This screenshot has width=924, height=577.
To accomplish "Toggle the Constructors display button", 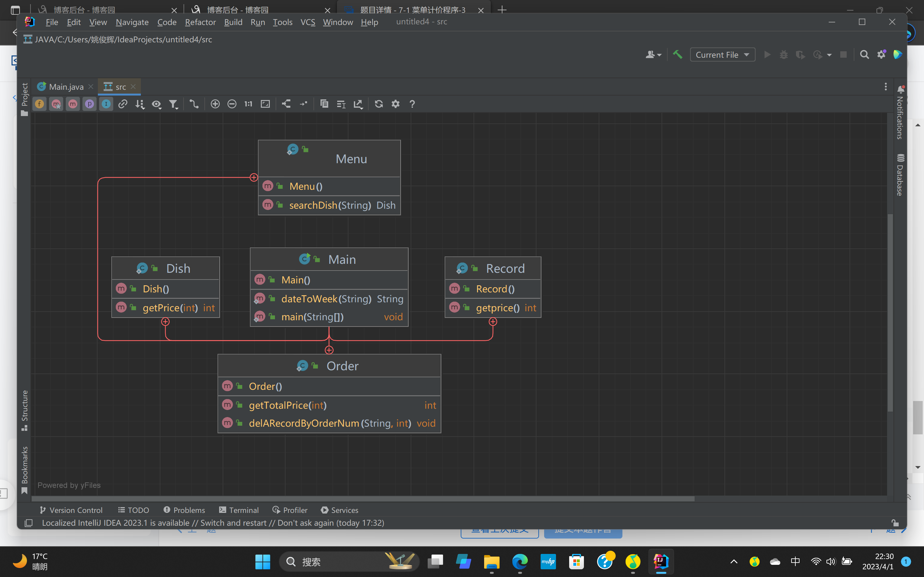I will click(56, 104).
